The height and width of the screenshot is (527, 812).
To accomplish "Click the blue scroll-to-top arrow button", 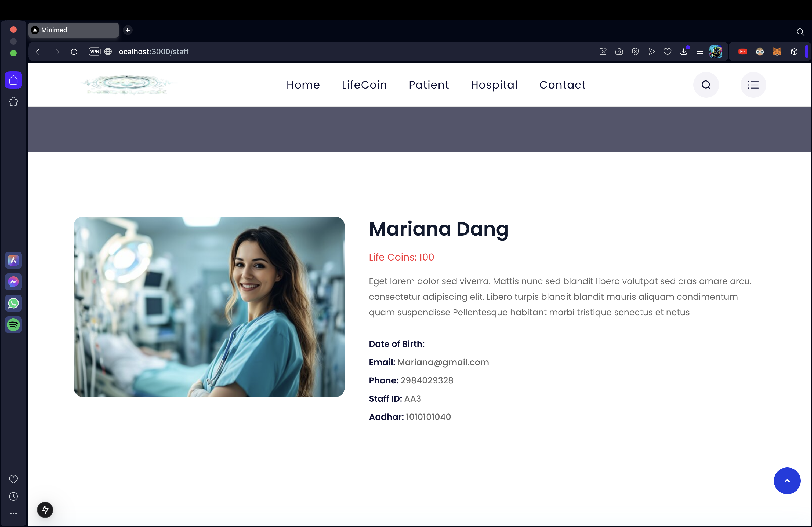I will point(787,481).
